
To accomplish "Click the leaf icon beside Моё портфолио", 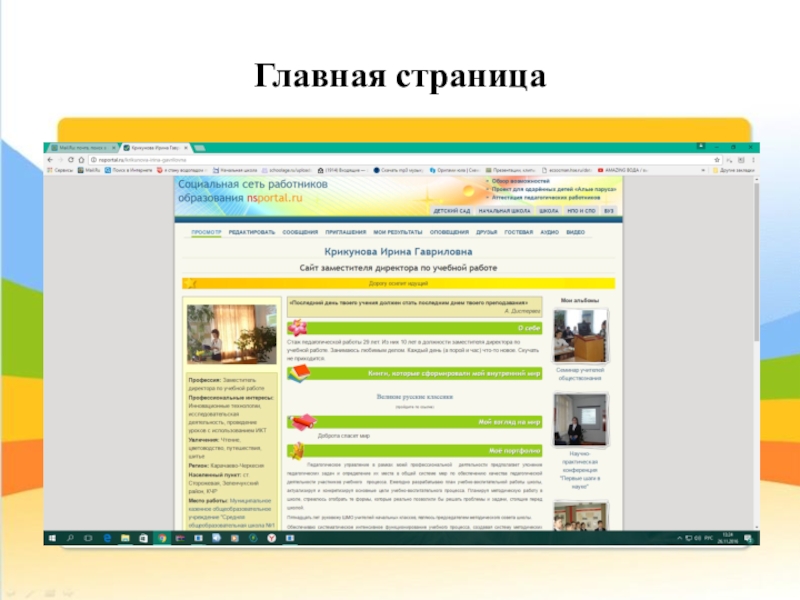I will (x=296, y=451).
